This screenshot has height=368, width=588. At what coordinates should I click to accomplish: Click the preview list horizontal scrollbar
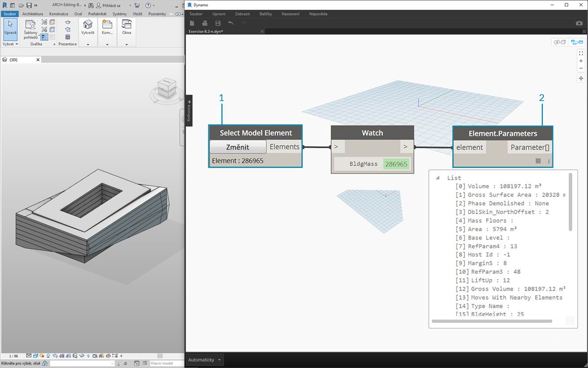coord(492,321)
